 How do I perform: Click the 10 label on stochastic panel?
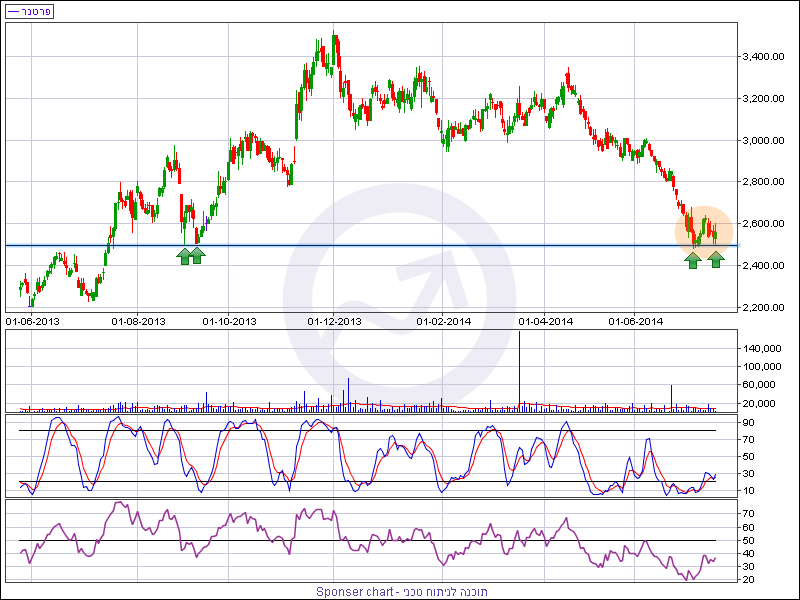(748, 491)
